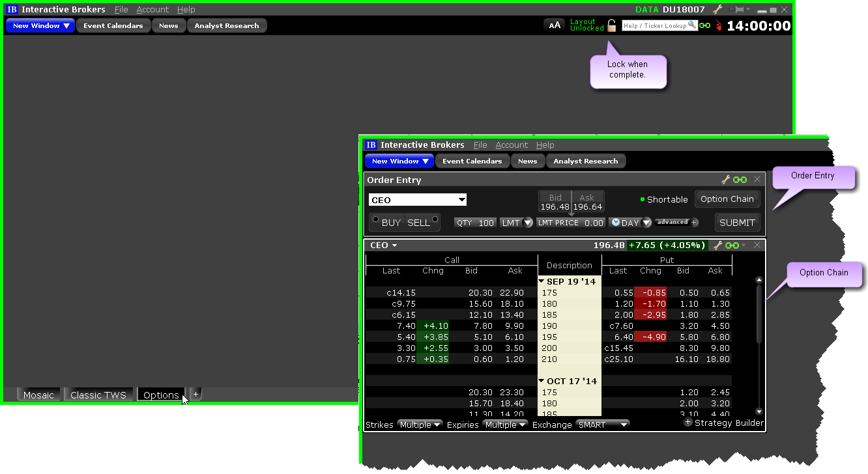Open the Account menu in the main window
Viewport: 868px width, 474px height.
point(152,10)
